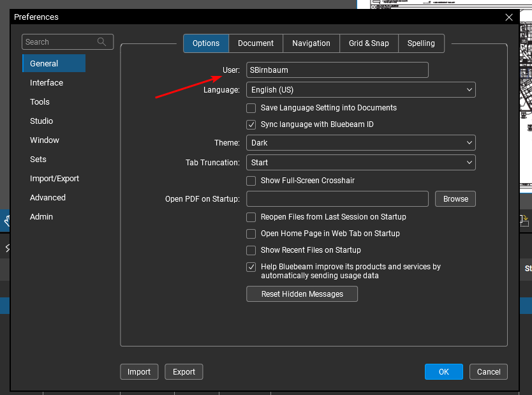
Task: Uncheck Sync language with Bluebeam ID
Action: [251, 124]
